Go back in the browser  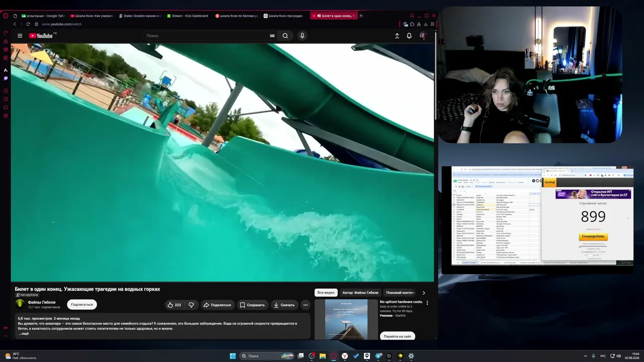(15, 24)
